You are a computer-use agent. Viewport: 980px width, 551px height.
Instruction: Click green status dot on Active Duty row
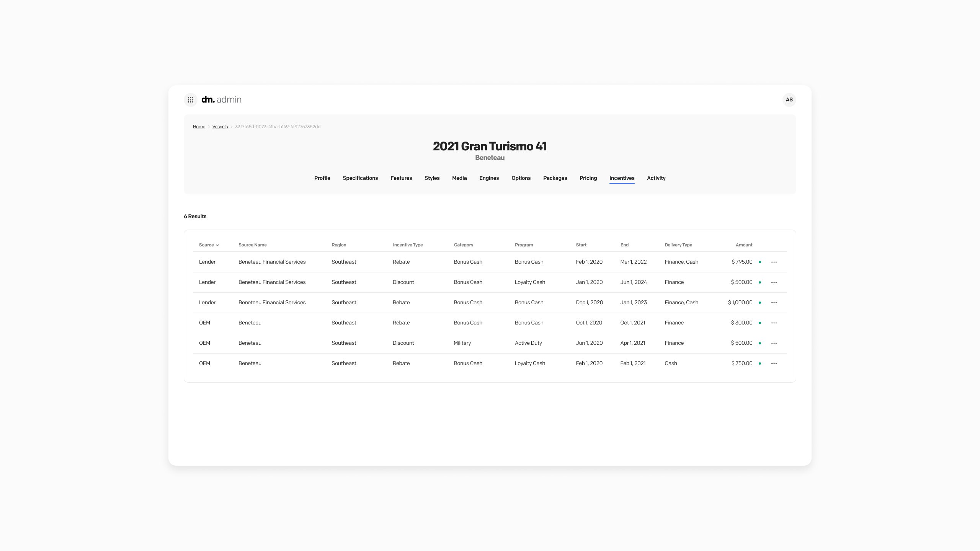[760, 343]
